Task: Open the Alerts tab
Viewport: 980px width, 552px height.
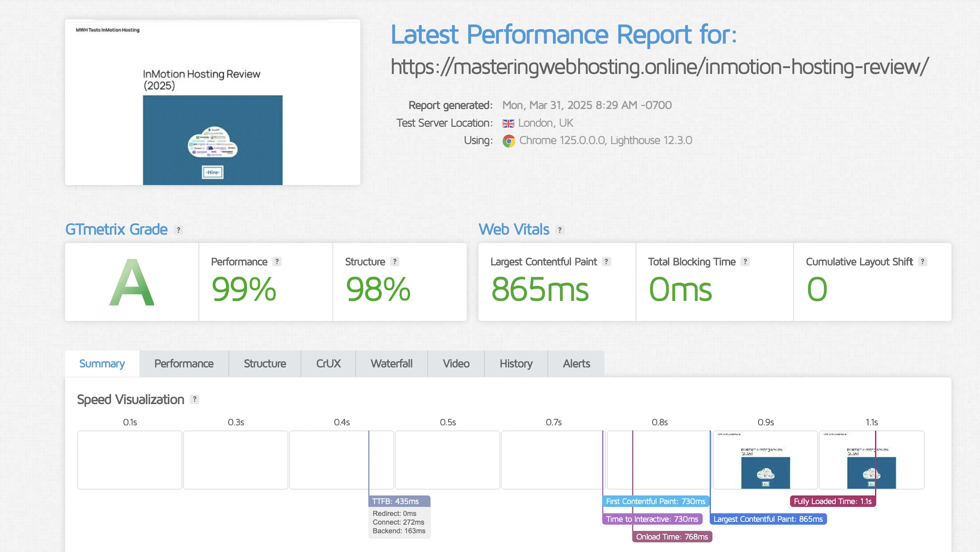Action: click(576, 363)
